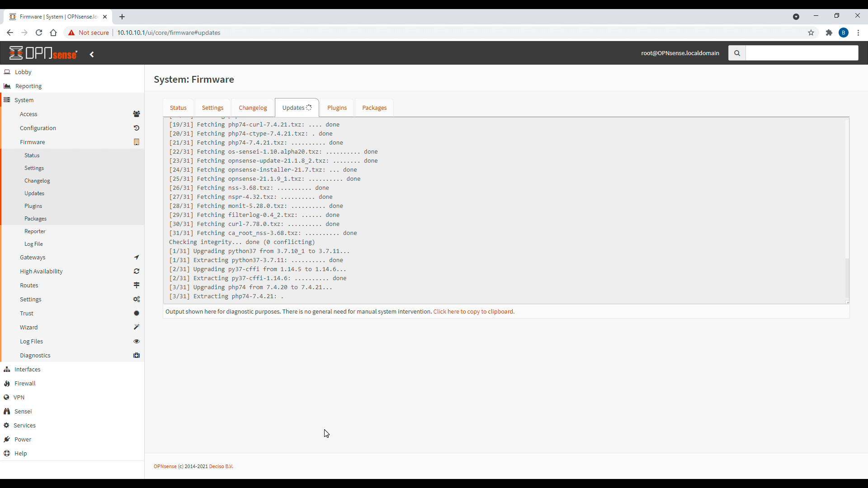
Task: Click Wizard magic wand icon
Action: pos(137,328)
